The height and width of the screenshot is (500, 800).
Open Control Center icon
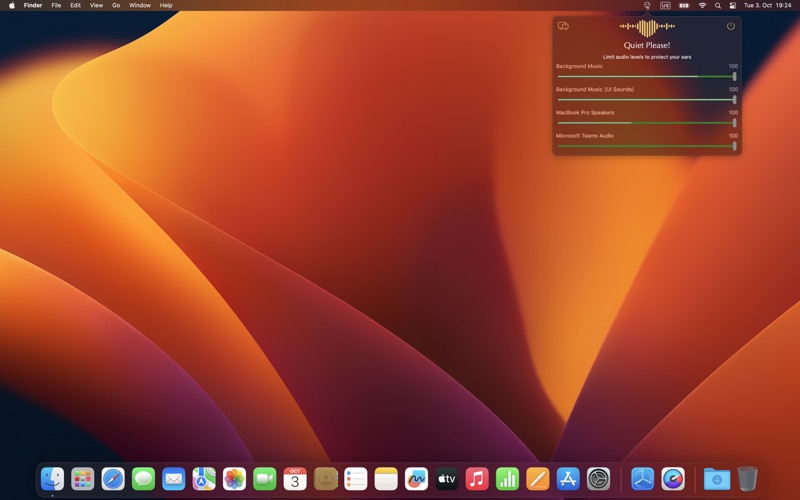click(733, 5)
